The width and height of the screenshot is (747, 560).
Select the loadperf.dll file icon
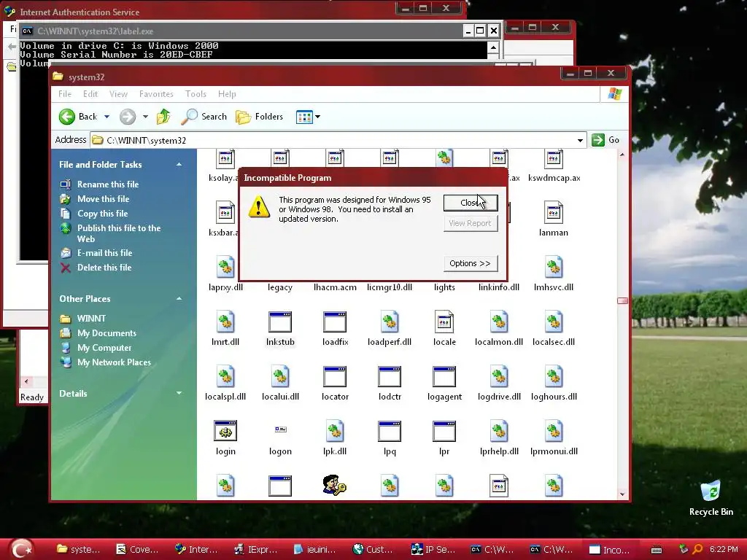tap(390, 322)
